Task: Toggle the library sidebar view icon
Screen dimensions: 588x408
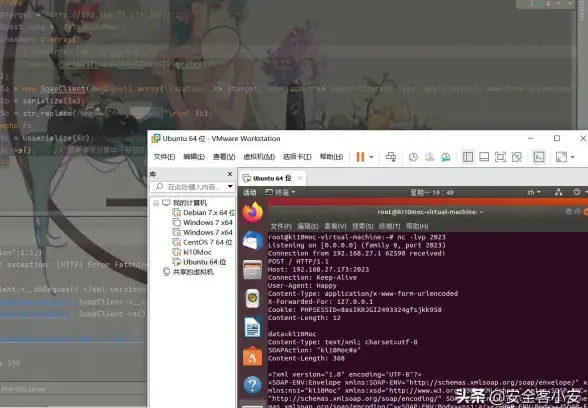Action: (x=468, y=157)
